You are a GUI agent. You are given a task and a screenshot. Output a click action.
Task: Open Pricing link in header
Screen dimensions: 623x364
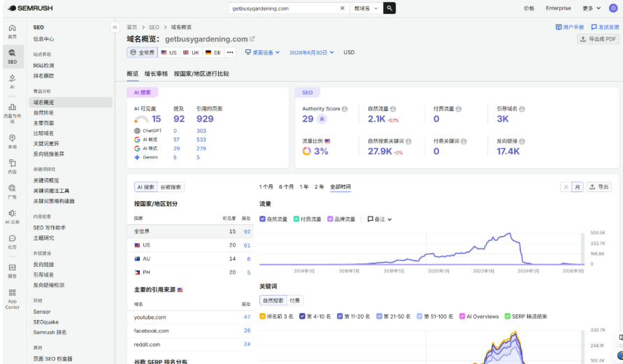[529, 8]
